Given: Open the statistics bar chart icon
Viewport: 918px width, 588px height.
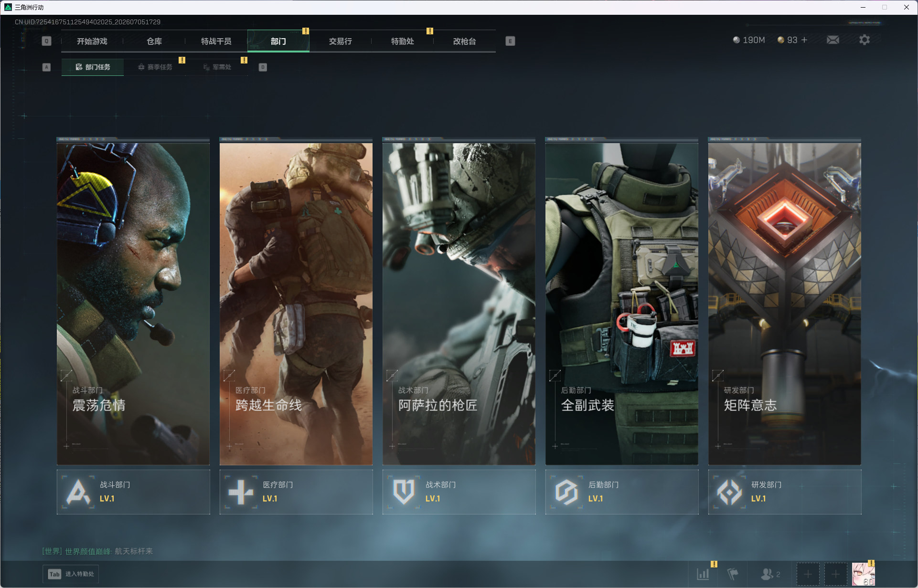Looking at the screenshot, I should [x=703, y=574].
